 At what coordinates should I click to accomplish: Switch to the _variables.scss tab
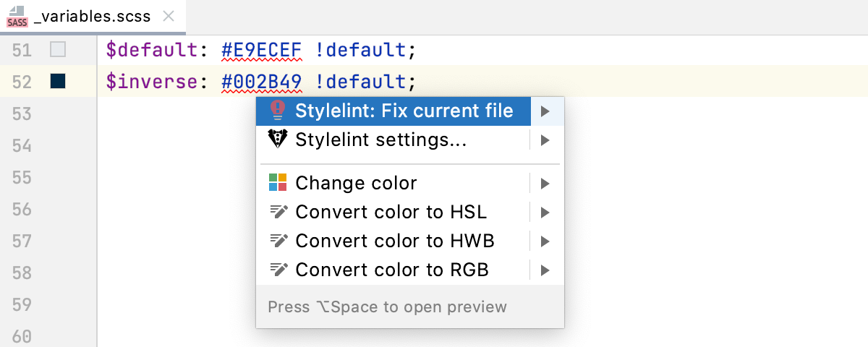(x=93, y=17)
